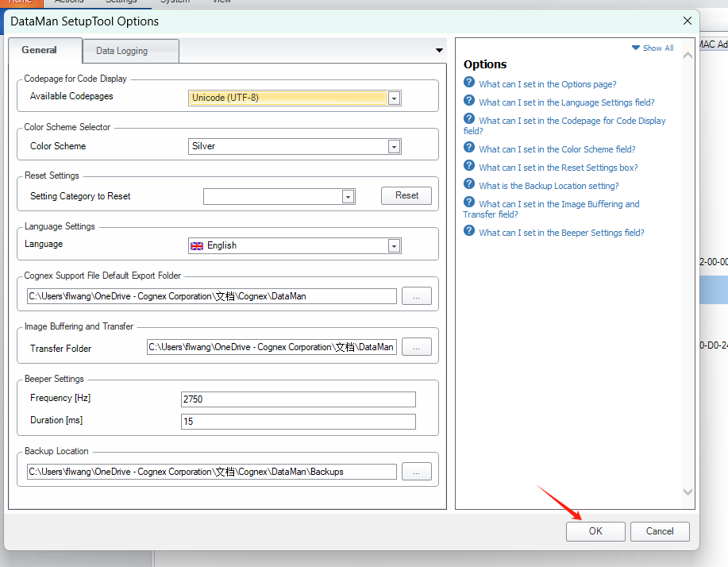Viewport: 728px width, 567px height.
Task: Click the Backup Location path field
Action: point(212,472)
